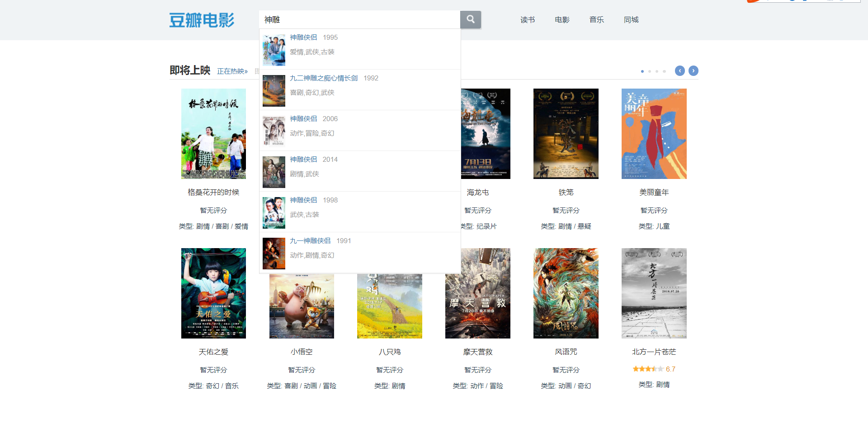The image size is (868, 428).
Task: Click 类型: 儿童 under 美丽童年
Action: tap(654, 226)
